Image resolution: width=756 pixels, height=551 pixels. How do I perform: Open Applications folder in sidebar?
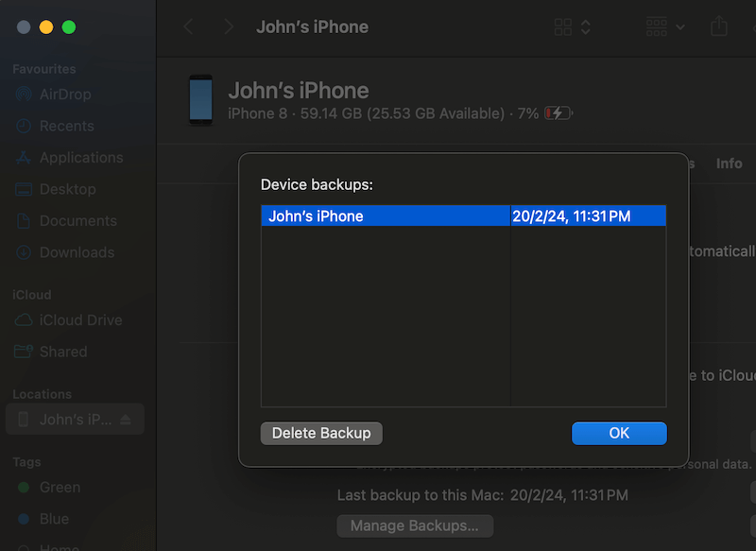point(80,158)
